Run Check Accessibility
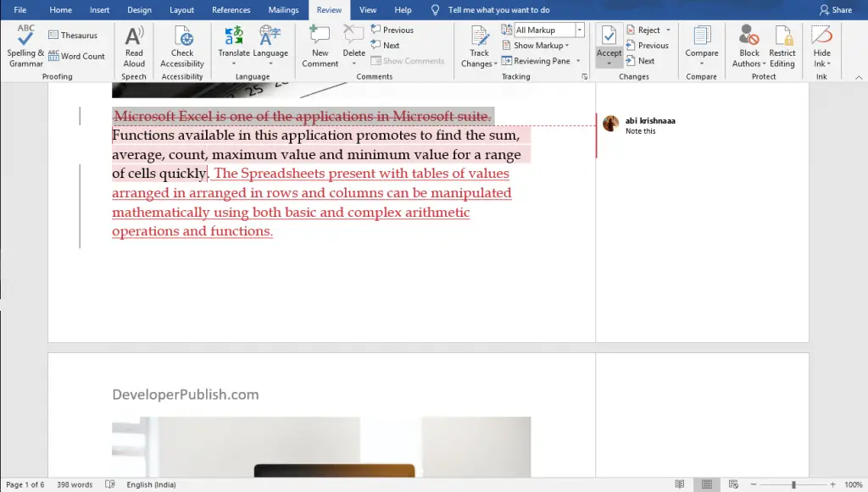The height and width of the screenshot is (492, 868). [182, 46]
